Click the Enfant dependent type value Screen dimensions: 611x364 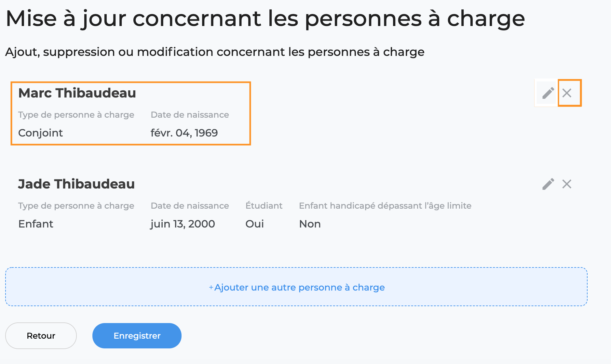pyautogui.click(x=36, y=224)
